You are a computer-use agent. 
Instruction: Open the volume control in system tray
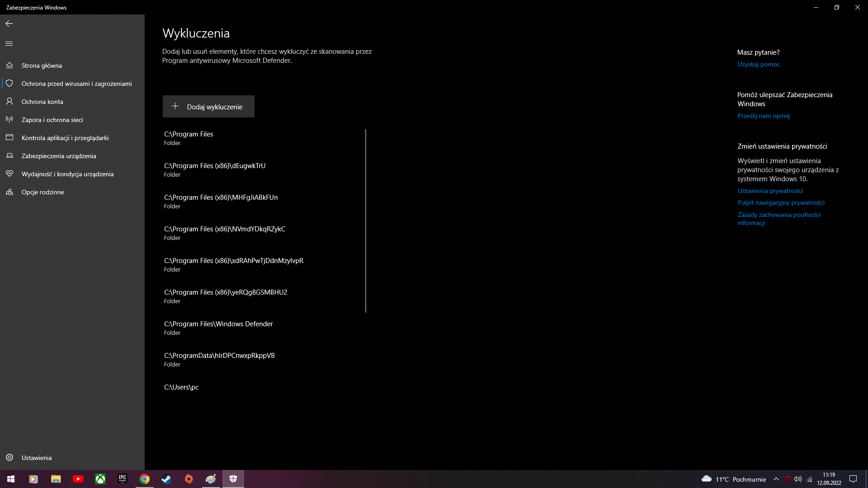click(798, 479)
